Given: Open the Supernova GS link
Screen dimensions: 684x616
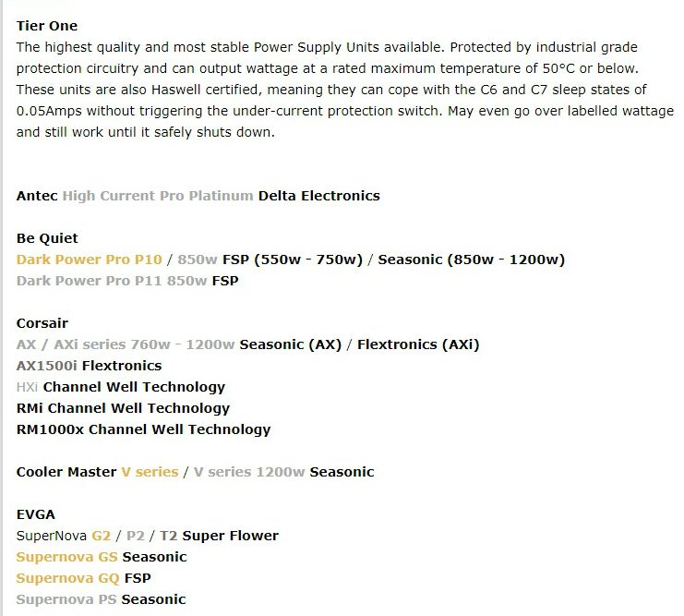Looking at the screenshot, I should (66, 557).
